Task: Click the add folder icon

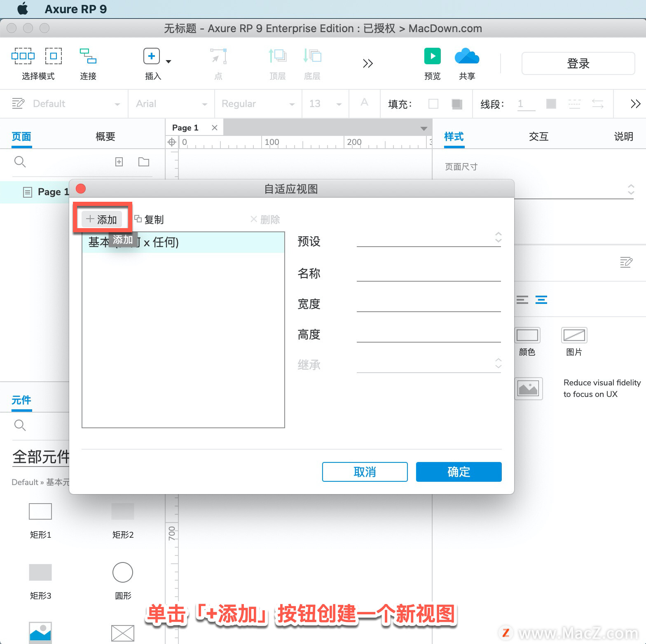Action: click(144, 162)
